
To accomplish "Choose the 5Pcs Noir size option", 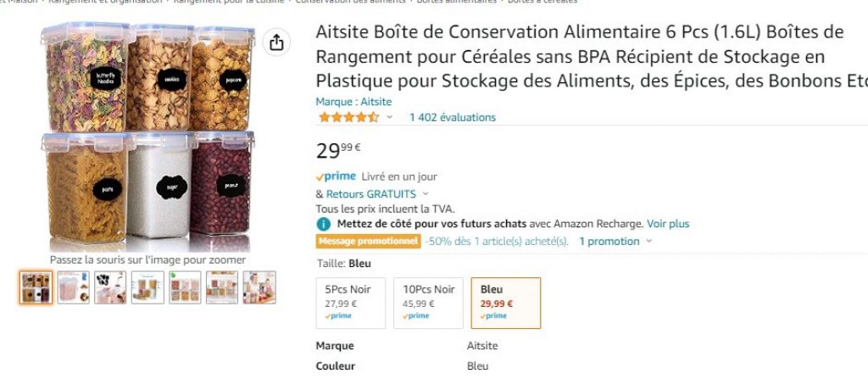I will tap(350, 303).
